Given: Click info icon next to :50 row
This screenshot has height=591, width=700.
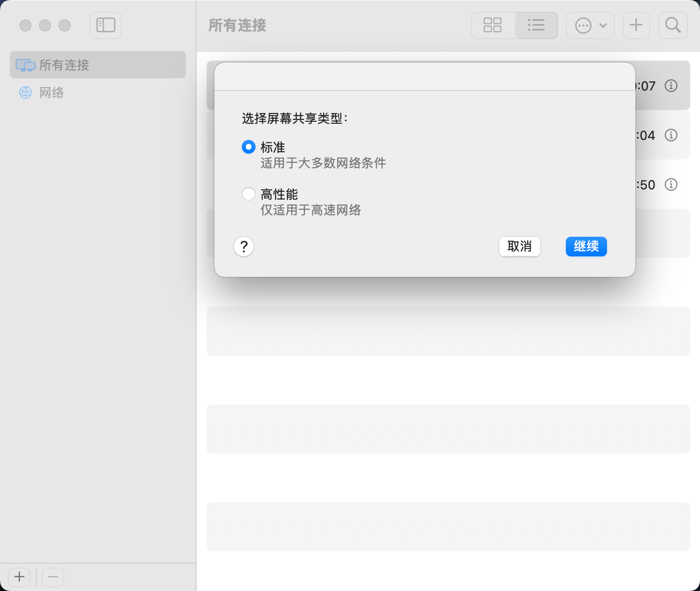Looking at the screenshot, I should [671, 184].
